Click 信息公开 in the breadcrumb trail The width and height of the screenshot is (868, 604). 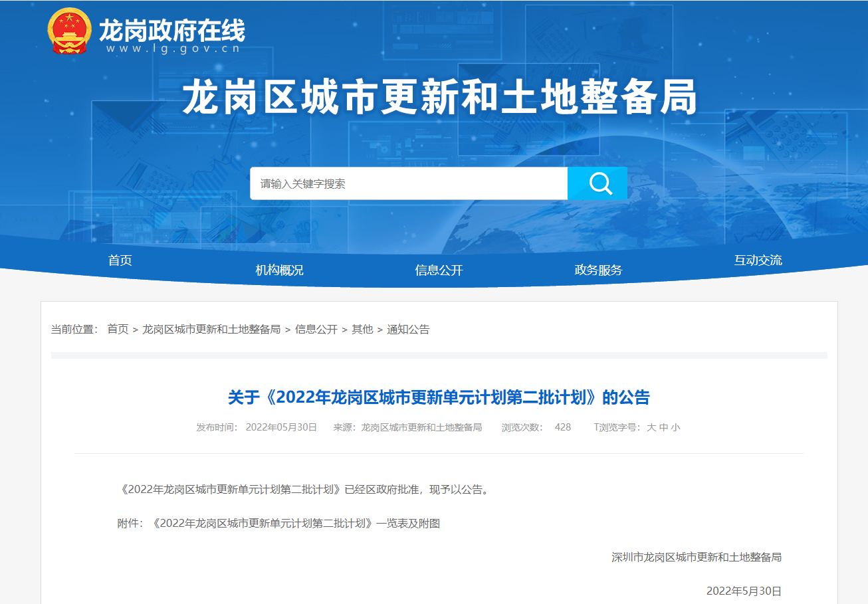(316, 330)
